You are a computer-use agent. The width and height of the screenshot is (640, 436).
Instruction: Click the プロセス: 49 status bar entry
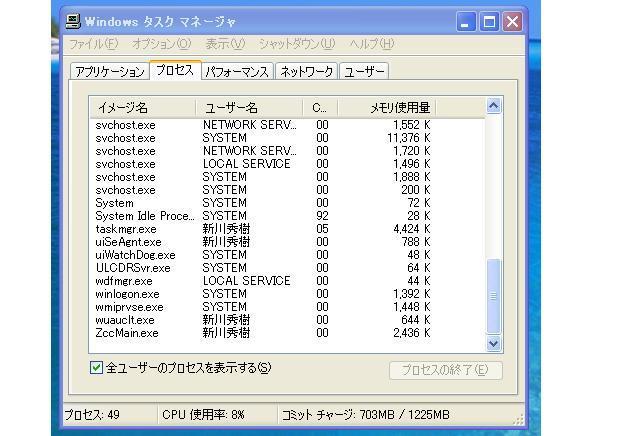[x=92, y=415]
